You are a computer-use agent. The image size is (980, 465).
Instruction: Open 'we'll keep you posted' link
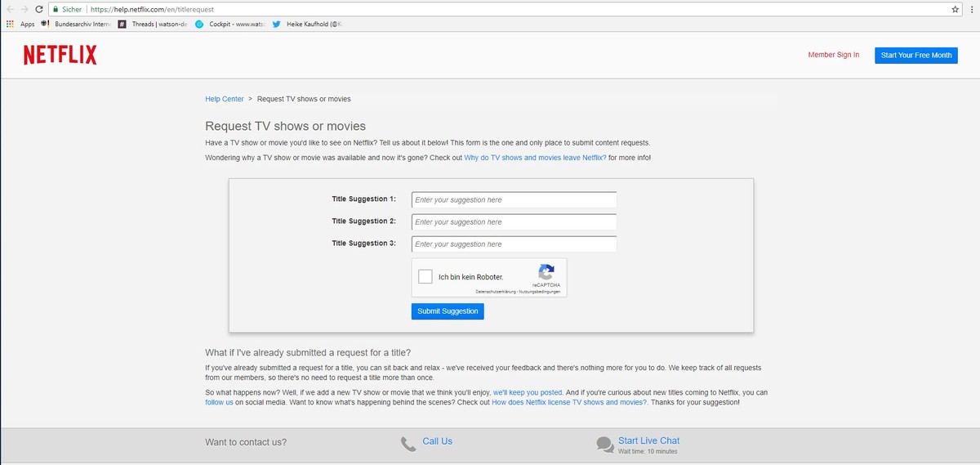(528, 392)
